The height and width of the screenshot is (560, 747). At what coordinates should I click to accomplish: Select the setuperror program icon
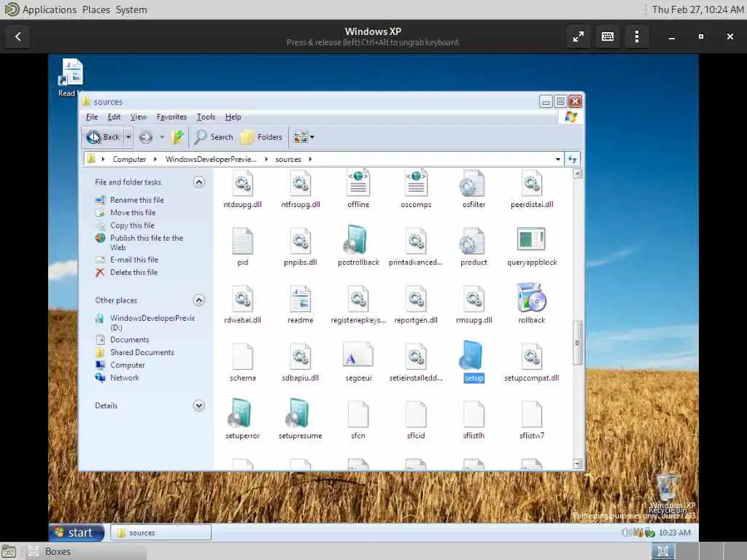pyautogui.click(x=241, y=413)
